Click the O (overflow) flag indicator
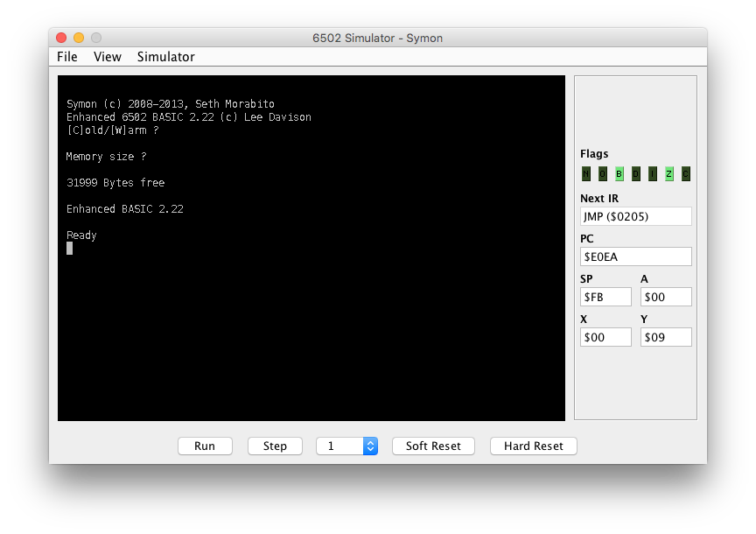 coord(602,173)
